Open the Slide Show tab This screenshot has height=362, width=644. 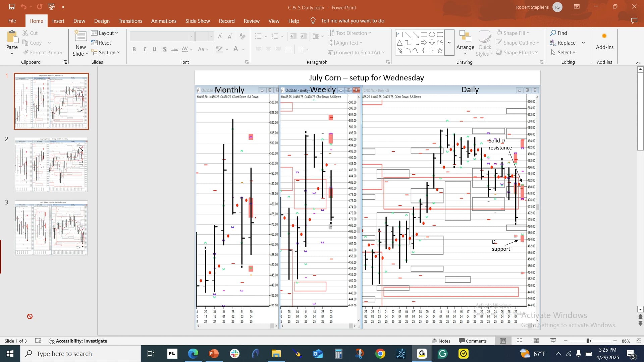[x=198, y=21]
